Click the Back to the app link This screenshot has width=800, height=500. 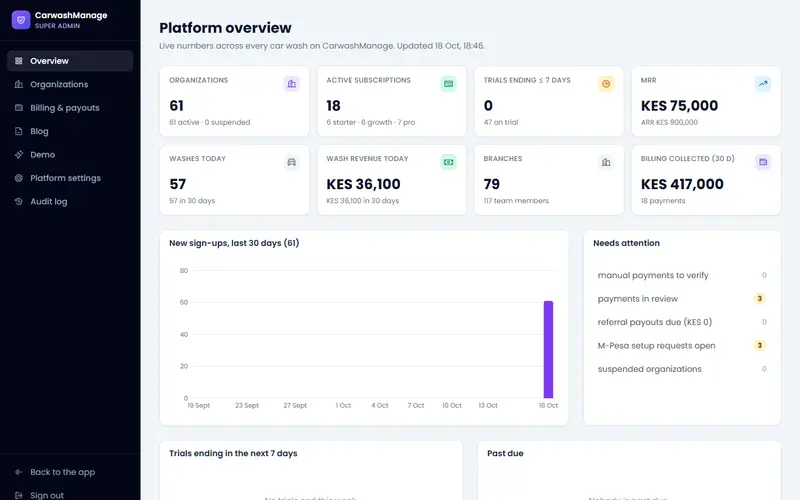[x=70, y=472]
